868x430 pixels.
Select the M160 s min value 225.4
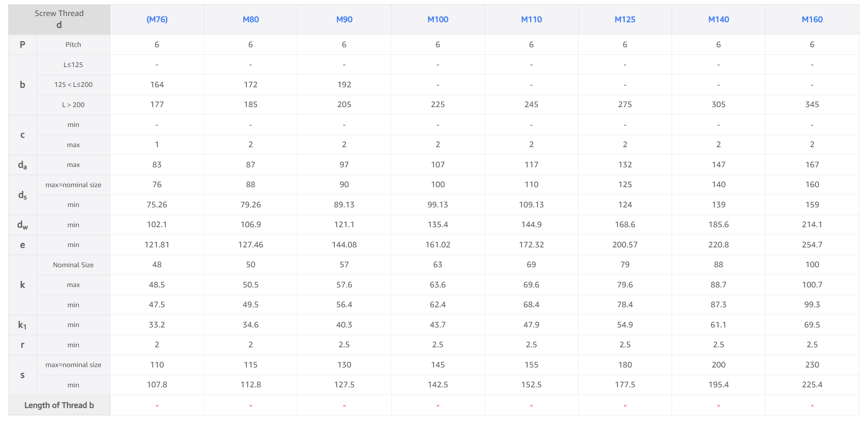[x=812, y=385]
